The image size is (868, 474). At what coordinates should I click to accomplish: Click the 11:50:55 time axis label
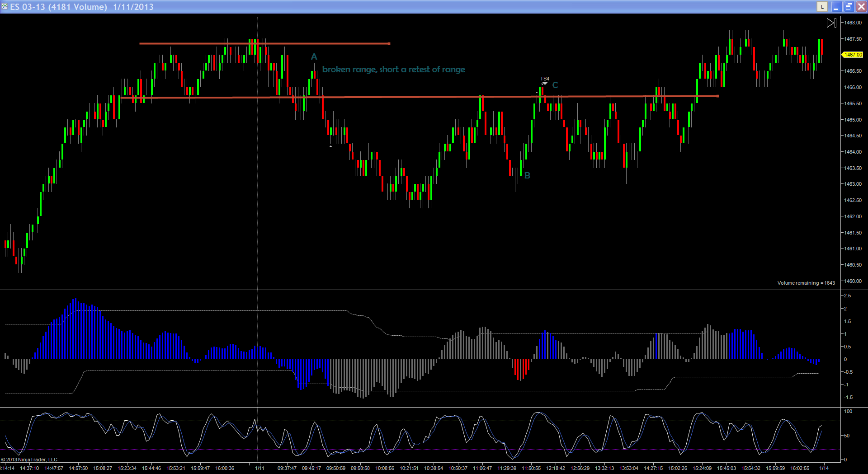point(531,468)
